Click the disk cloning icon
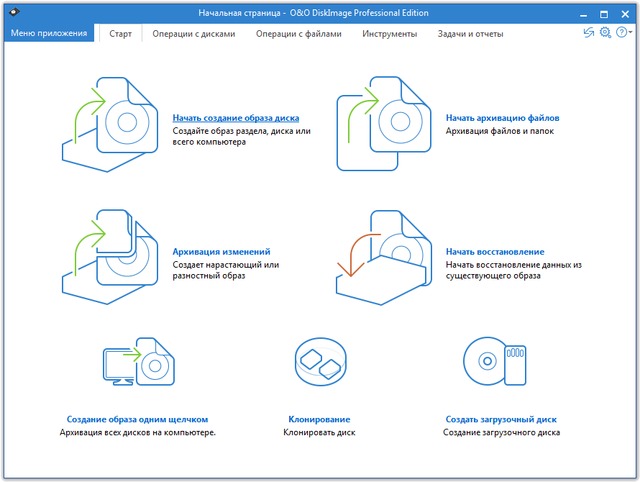 click(x=319, y=366)
